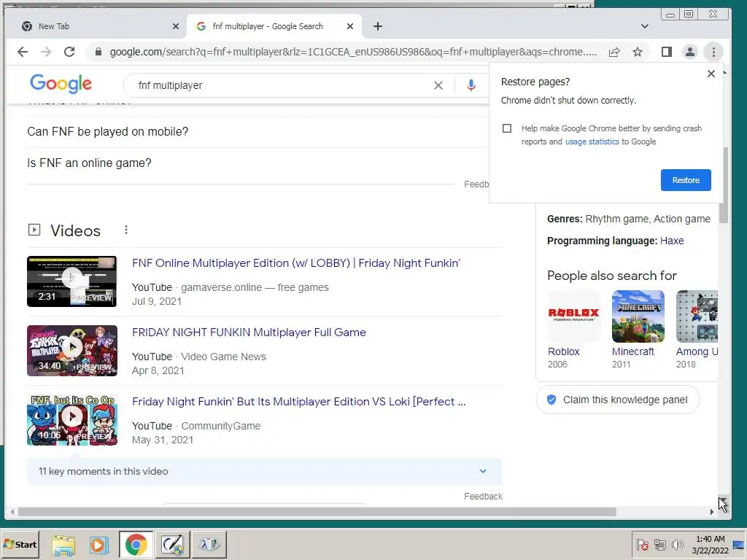The image size is (747, 560).
Task: Click the Restore button
Action: 686,180
